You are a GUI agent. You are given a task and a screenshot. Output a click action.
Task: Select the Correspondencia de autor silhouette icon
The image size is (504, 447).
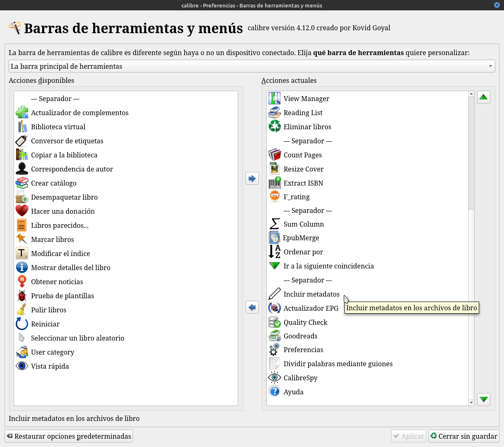pos(22,169)
